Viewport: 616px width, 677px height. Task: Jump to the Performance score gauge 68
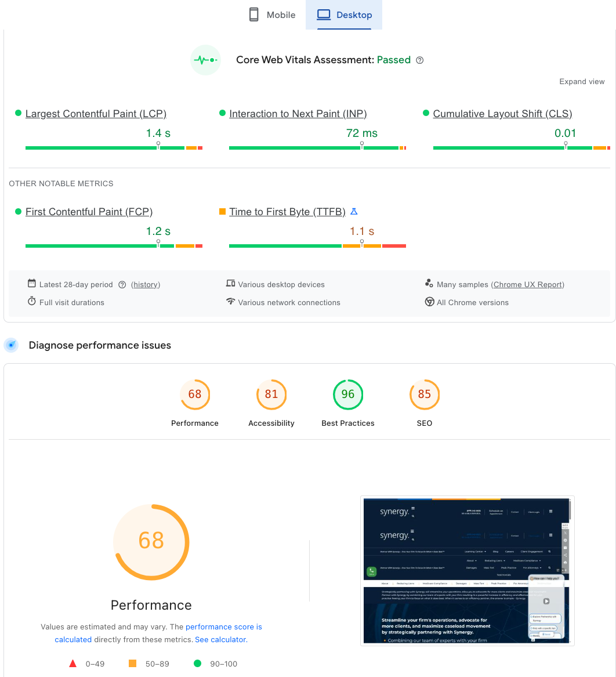click(x=195, y=394)
